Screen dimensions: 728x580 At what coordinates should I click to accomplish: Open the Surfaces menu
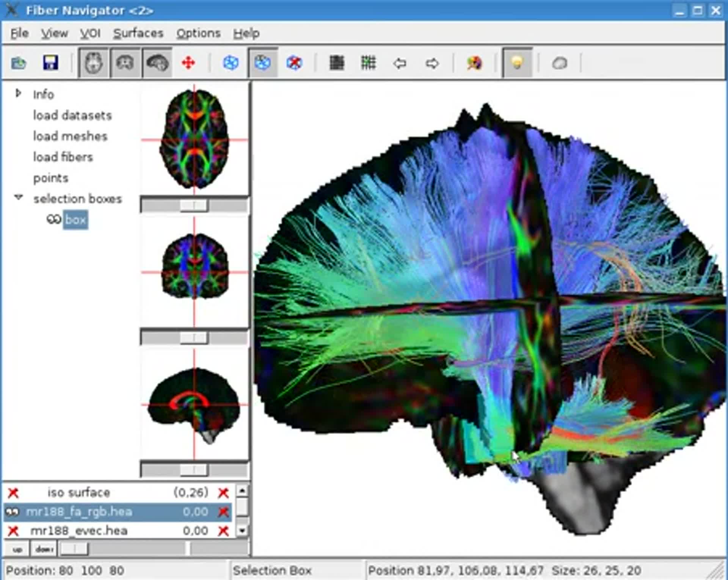138,33
